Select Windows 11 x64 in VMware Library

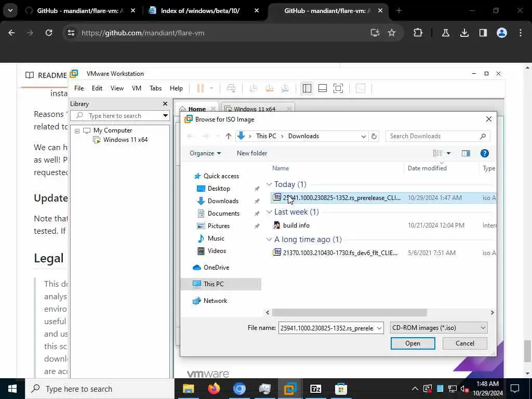[125, 140]
